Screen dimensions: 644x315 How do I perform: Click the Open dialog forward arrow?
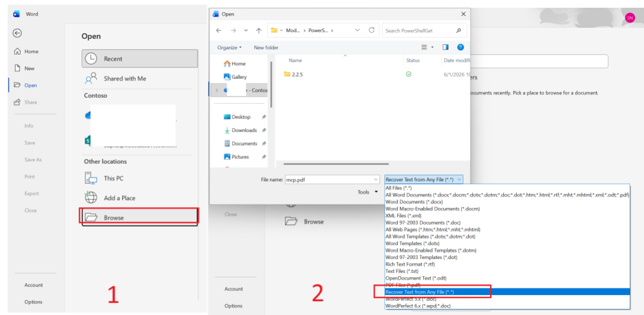(233, 31)
